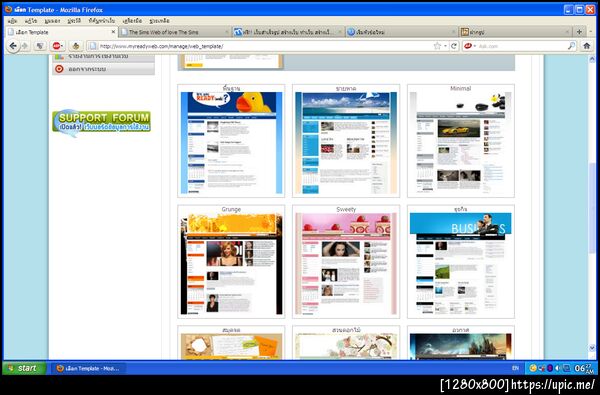Screen dimensions: 600x395
Task: Click the red logout circle icon in sidebar
Action: pyautogui.click(x=59, y=69)
